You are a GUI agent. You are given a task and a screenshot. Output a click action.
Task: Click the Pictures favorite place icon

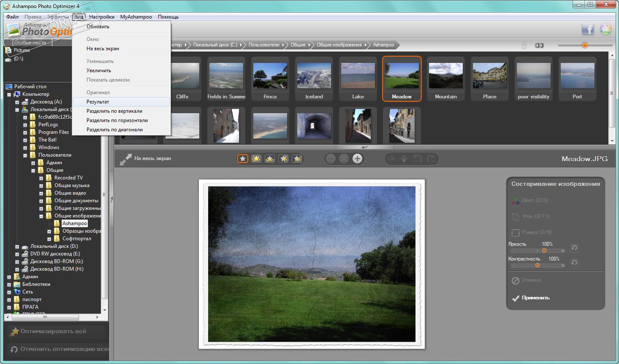click(8, 50)
